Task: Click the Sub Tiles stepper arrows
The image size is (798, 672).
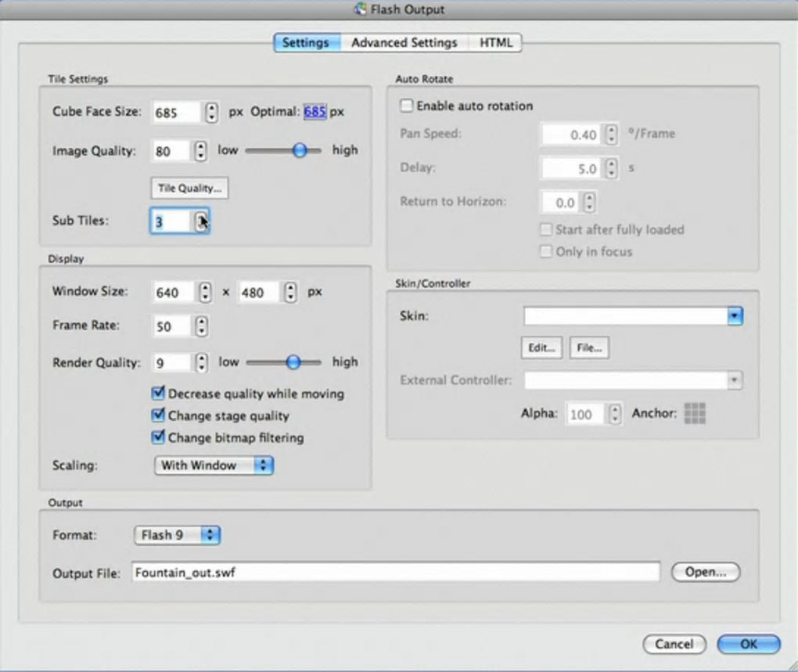Action: click(202, 221)
